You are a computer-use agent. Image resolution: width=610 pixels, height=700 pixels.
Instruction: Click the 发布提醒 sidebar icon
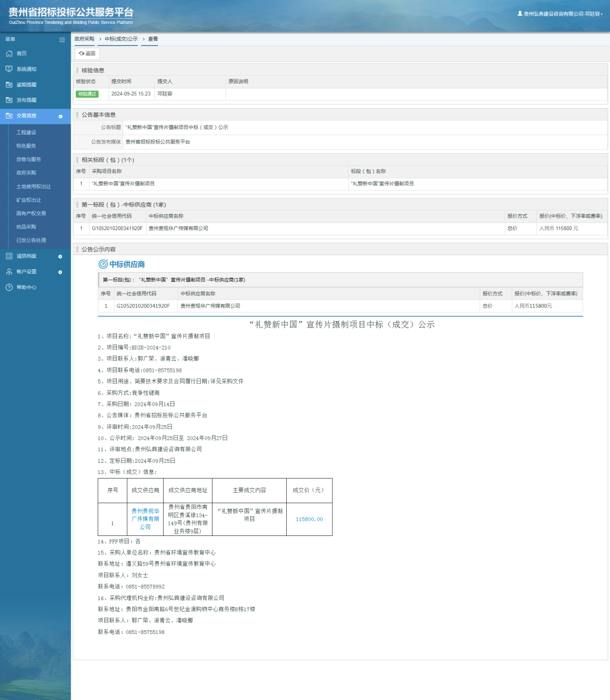tap(9, 100)
